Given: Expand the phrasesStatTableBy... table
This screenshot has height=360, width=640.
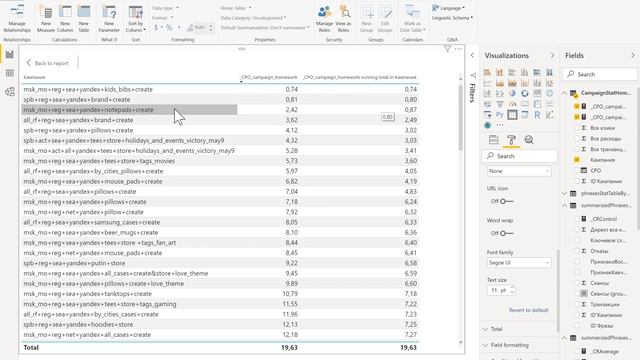Looking at the screenshot, I should 565,193.
